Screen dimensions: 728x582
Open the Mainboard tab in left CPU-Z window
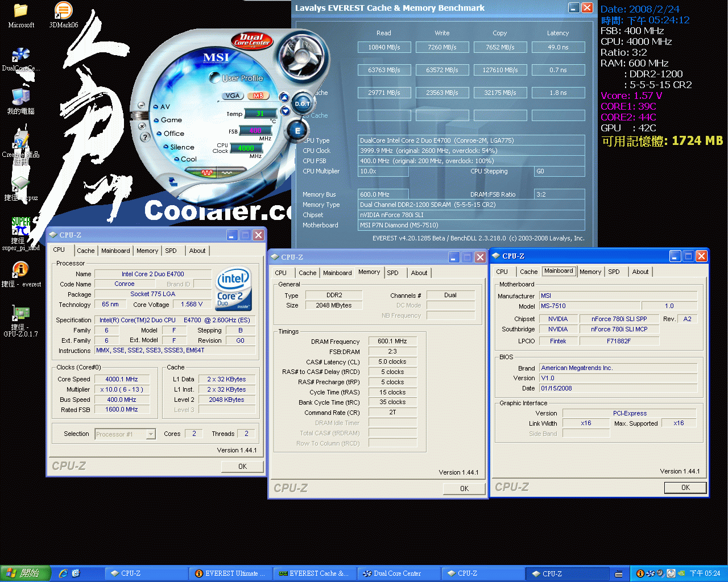click(x=115, y=251)
